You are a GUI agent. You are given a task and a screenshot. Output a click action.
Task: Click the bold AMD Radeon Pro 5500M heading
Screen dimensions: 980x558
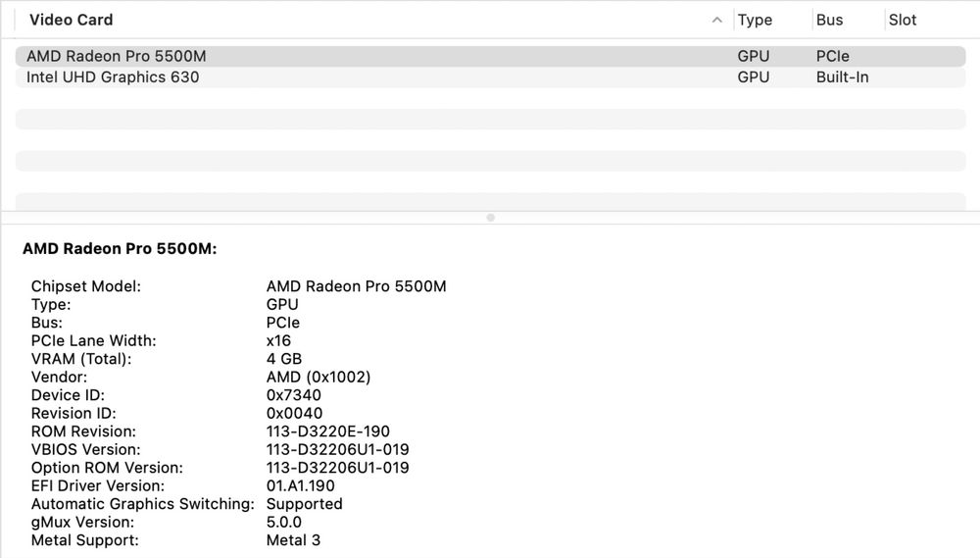pyautogui.click(x=120, y=249)
